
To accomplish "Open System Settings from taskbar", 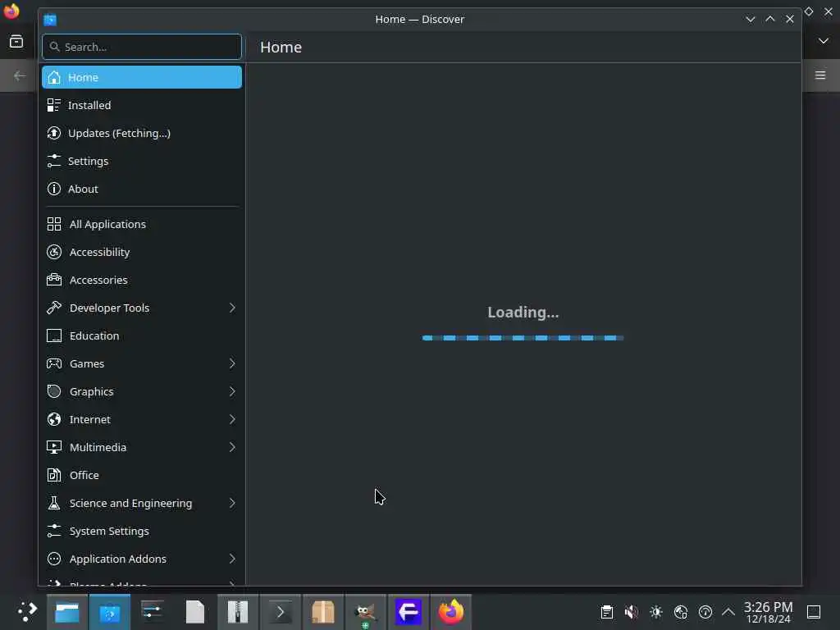I will pos(152,612).
